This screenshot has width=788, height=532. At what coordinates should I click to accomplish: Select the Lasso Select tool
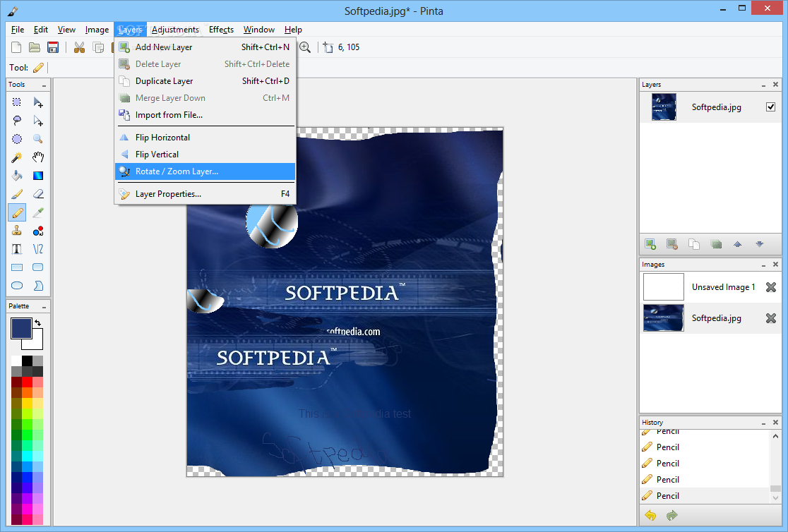point(16,121)
